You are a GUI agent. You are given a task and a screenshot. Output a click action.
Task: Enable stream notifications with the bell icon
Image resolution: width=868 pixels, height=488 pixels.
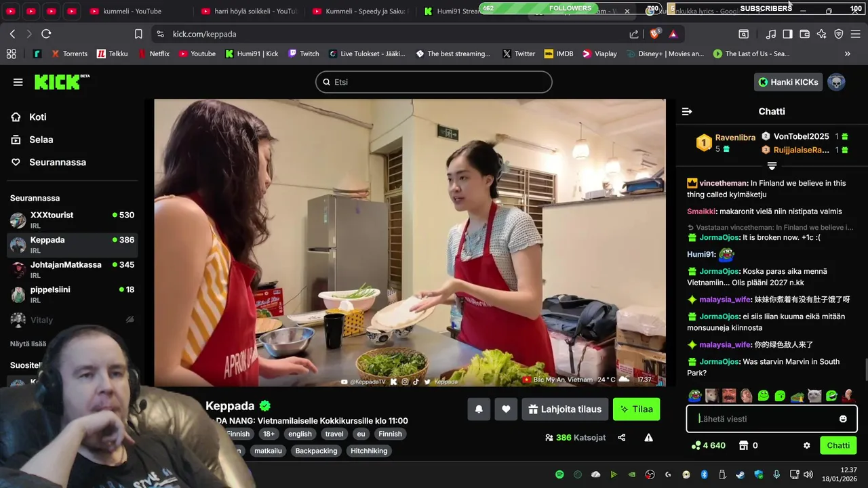tap(479, 409)
